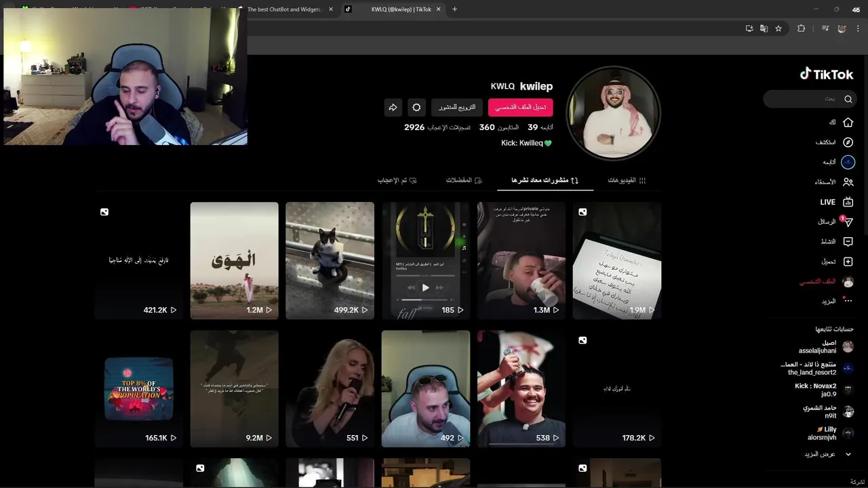The height and width of the screenshot is (488, 868).
Task: Open the following count 39
Action: point(540,127)
